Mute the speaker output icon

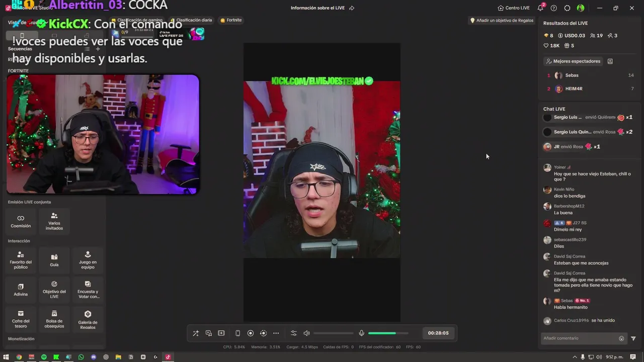[x=306, y=333]
